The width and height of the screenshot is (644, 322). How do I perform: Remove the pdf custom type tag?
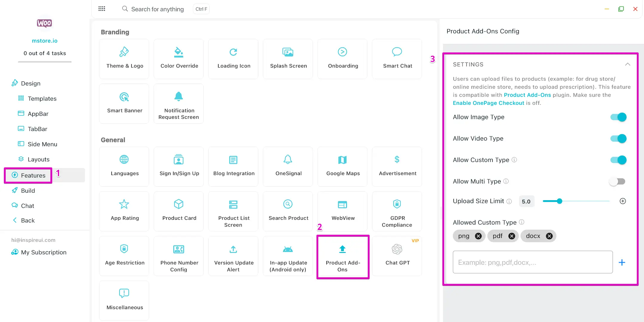click(x=512, y=236)
